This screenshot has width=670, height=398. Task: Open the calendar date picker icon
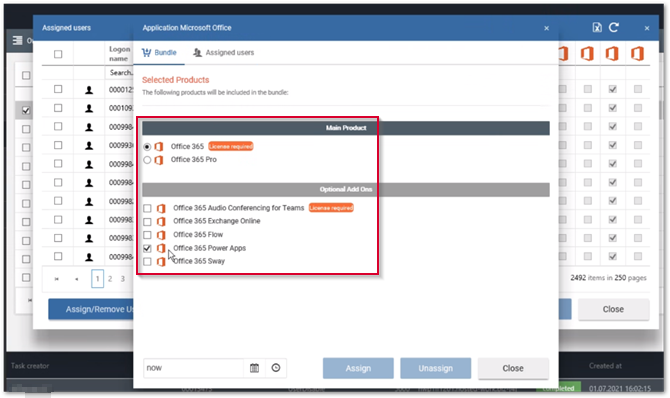click(x=254, y=368)
